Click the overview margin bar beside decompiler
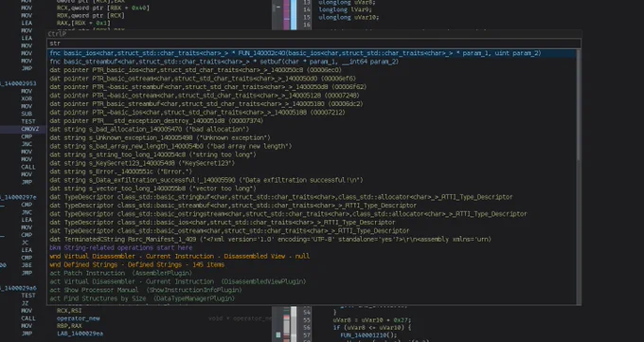644x342 pixels. click(x=294, y=15)
